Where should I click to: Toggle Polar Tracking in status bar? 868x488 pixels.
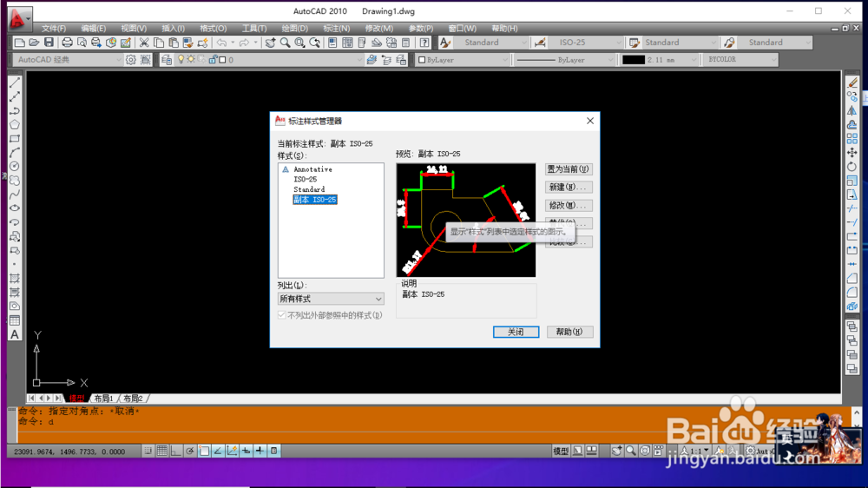click(190, 452)
